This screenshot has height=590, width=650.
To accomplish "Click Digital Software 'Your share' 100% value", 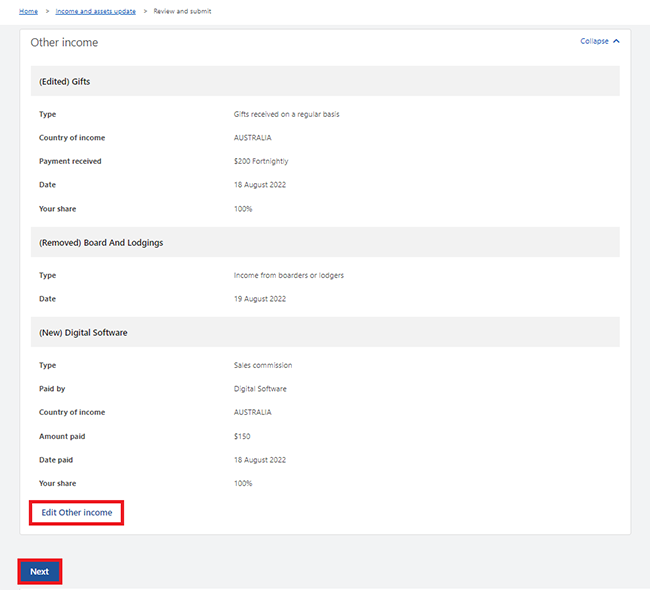I will tap(243, 483).
